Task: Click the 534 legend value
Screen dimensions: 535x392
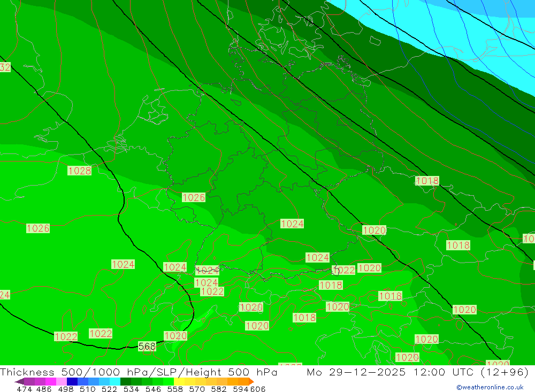Action: click(131, 389)
